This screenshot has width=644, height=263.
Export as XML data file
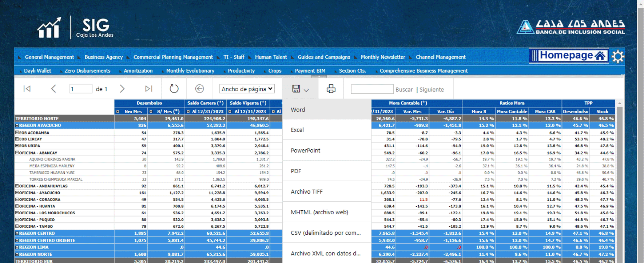tap(327, 254)
